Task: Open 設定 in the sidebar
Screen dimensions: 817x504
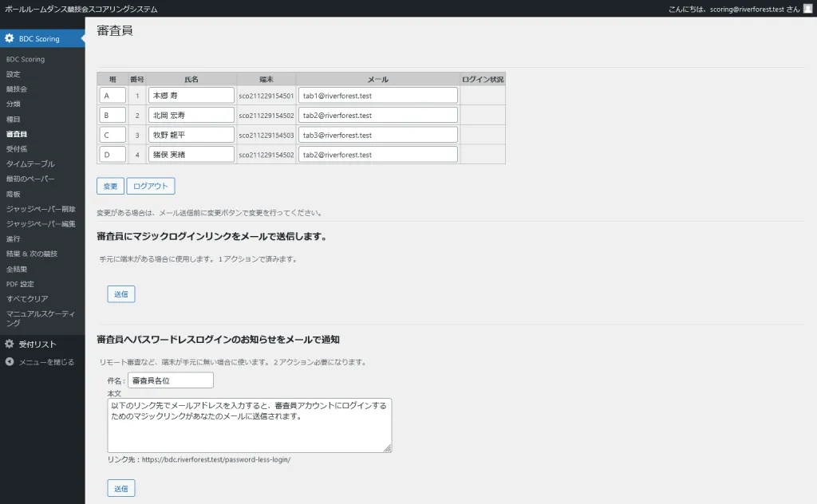Action: [14, 74]
